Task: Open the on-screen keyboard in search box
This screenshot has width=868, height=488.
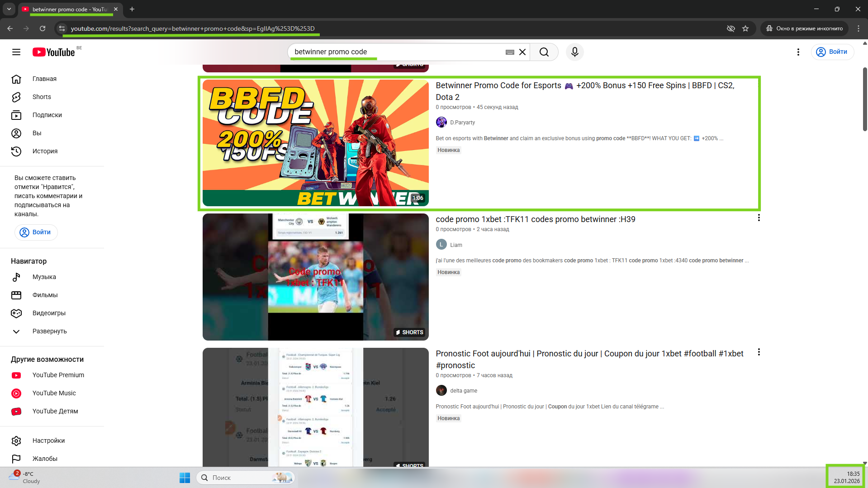Action: (510, 52)
